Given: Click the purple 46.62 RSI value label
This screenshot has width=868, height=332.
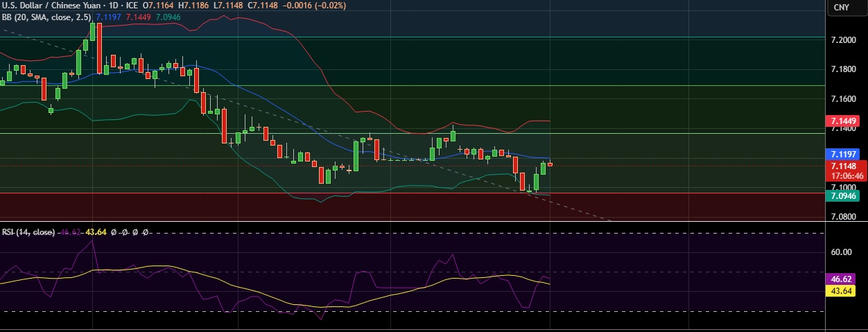Looking at the screenshot, I should click(x=845, y=279).
